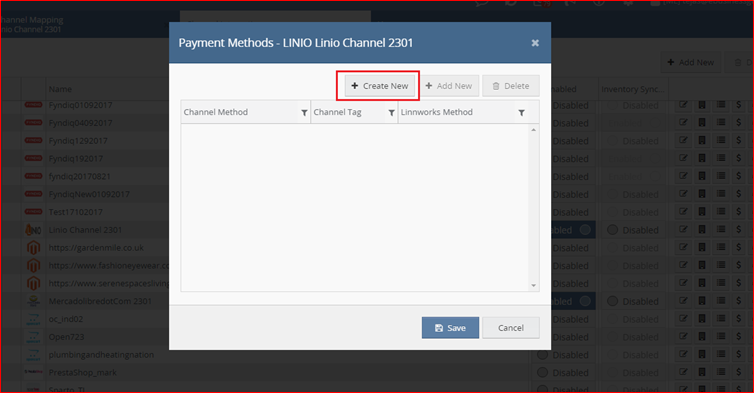Select the FyndiqNew01092017 channel name
The width and height of the screenshot is (754, 393).
tap(89, 194)
